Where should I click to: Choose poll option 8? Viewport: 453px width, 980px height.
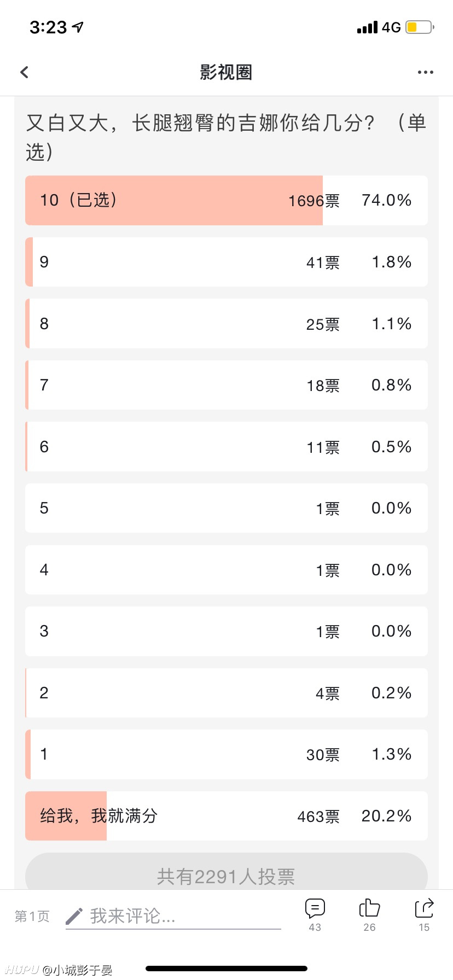[x=226, y=324]
